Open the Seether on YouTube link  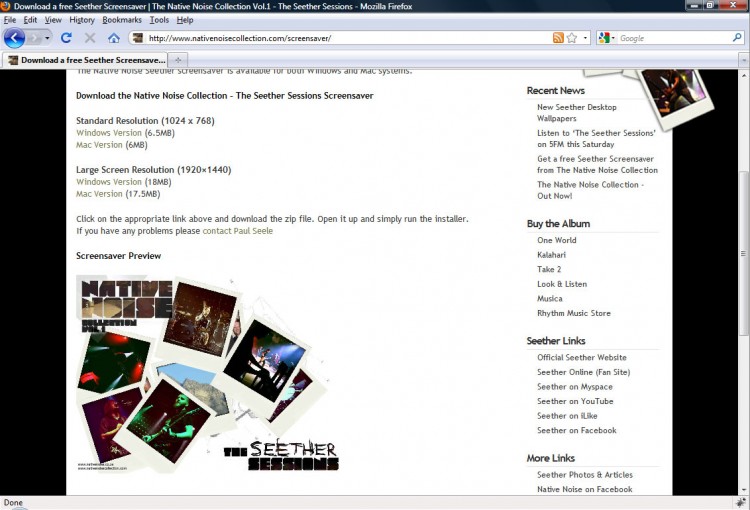575,401
